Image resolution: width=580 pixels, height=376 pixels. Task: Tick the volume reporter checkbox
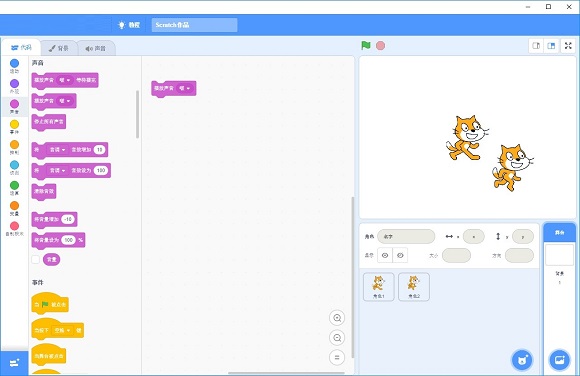(36, 259)
